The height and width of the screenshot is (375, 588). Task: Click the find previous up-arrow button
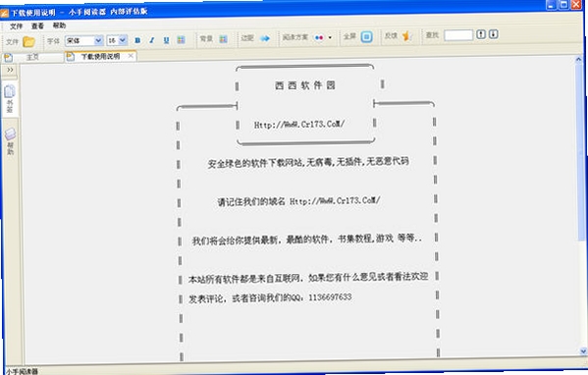point(481,34)
